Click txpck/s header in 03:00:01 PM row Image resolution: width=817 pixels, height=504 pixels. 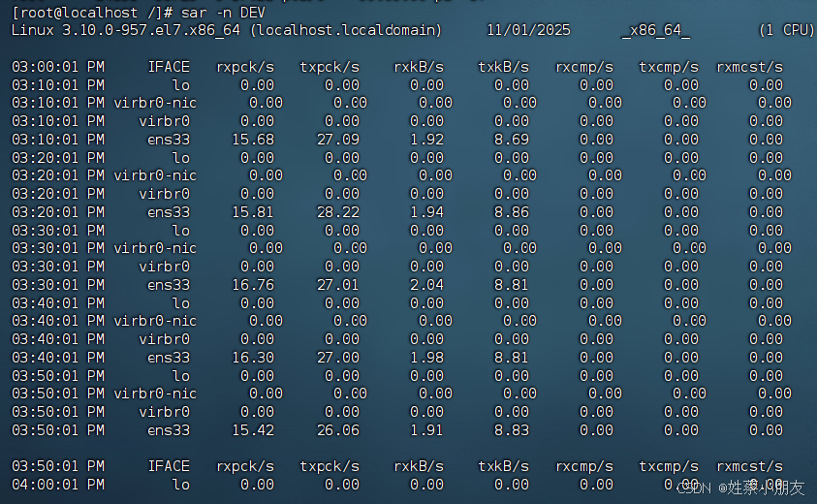330,67
